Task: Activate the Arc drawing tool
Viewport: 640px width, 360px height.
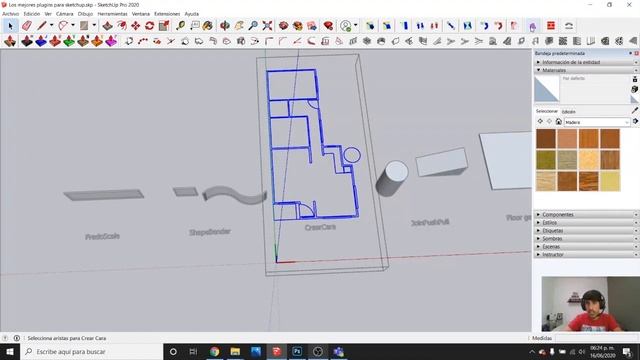Action: (63, 26)
